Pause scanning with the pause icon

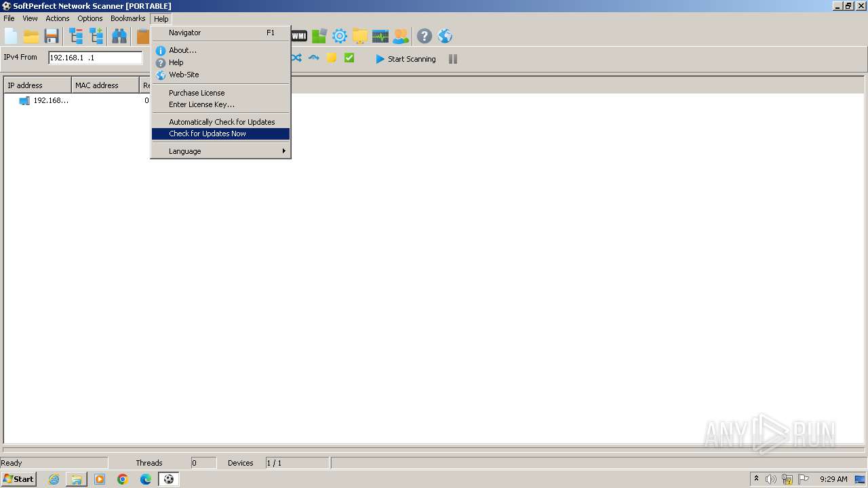pyautogui.click(x=453, y=59)
